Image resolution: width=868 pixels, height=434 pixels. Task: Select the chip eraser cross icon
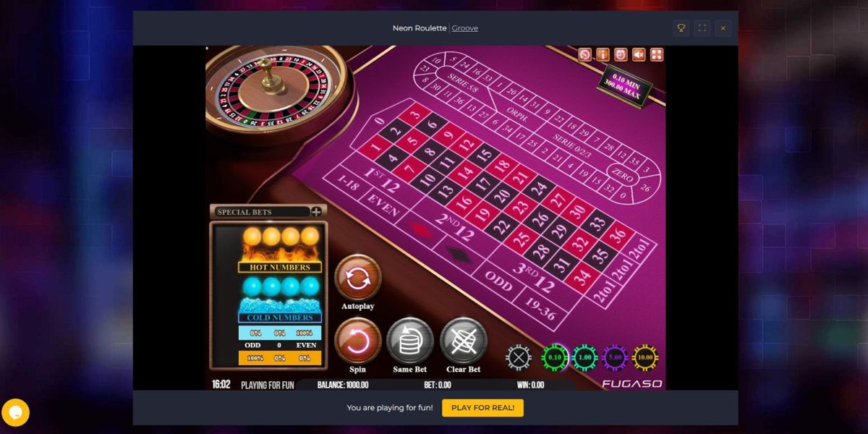point(519,357)
